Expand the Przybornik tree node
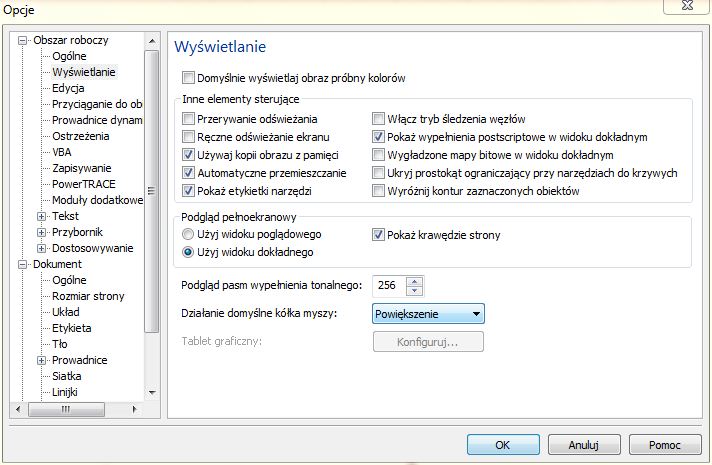 [41, 232]
